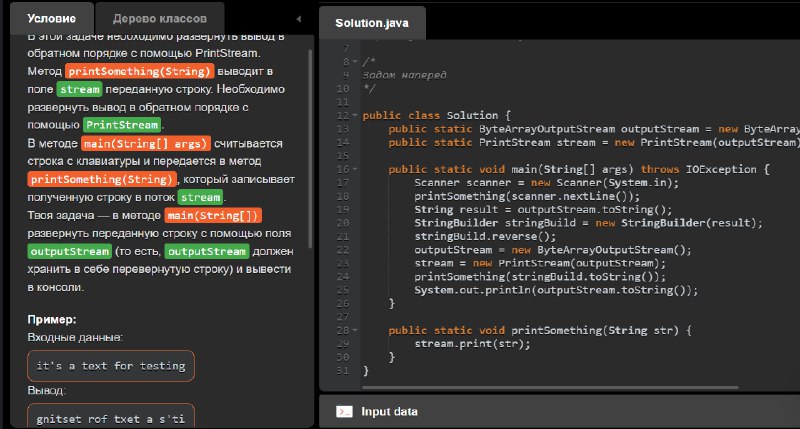Click the sample output 'gnitset rof txet a s'ti'

click(111, 418)
